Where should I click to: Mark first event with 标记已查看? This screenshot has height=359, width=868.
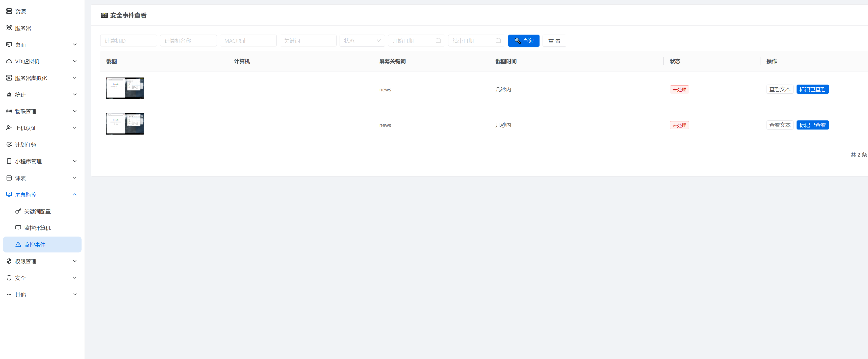812,89
